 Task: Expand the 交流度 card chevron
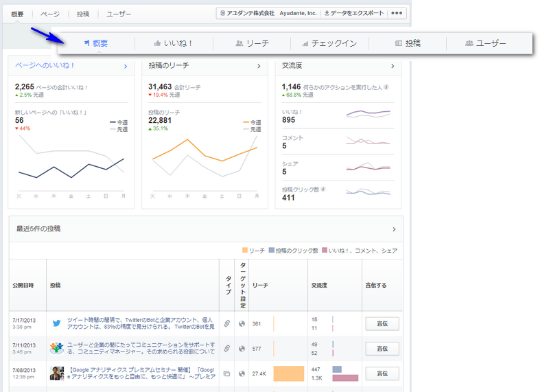pos(393,66)
